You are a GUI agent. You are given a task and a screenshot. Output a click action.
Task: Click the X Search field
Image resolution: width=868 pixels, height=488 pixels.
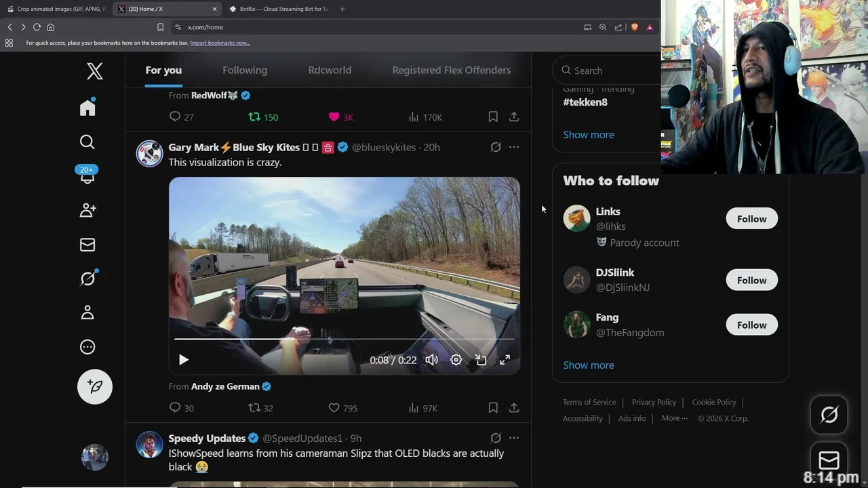[607, 70]
